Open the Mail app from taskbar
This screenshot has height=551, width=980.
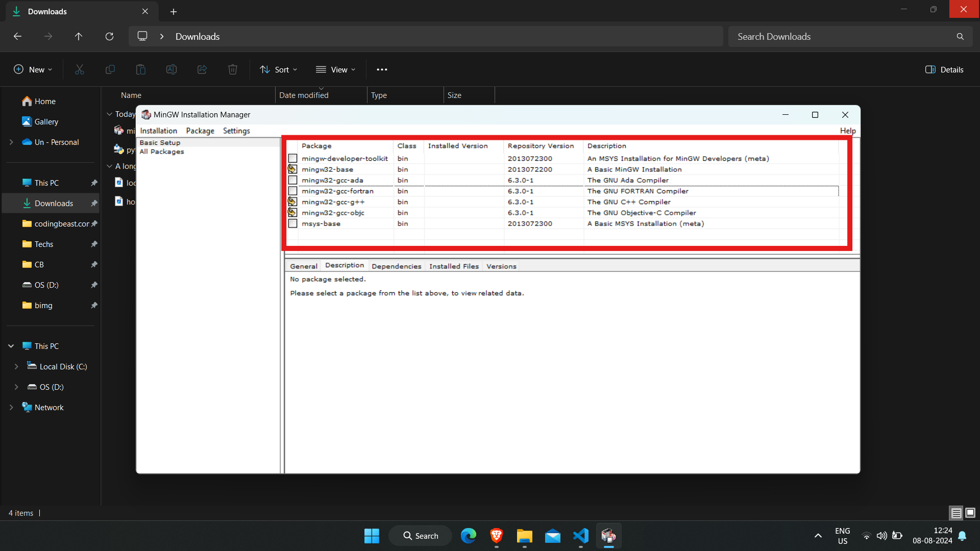(x=553, y=536)
